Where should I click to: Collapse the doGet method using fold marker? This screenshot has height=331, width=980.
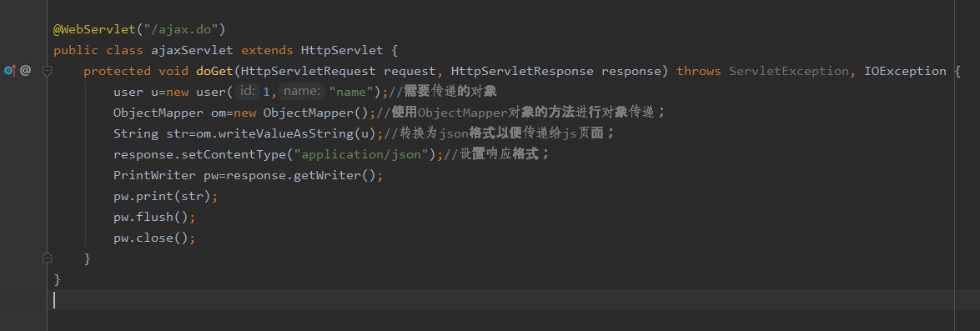tap(47, 71)
